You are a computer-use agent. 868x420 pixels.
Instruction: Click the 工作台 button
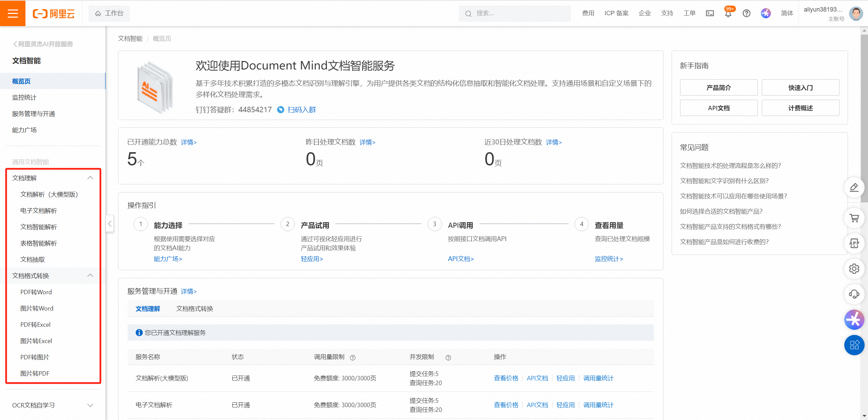109,13
